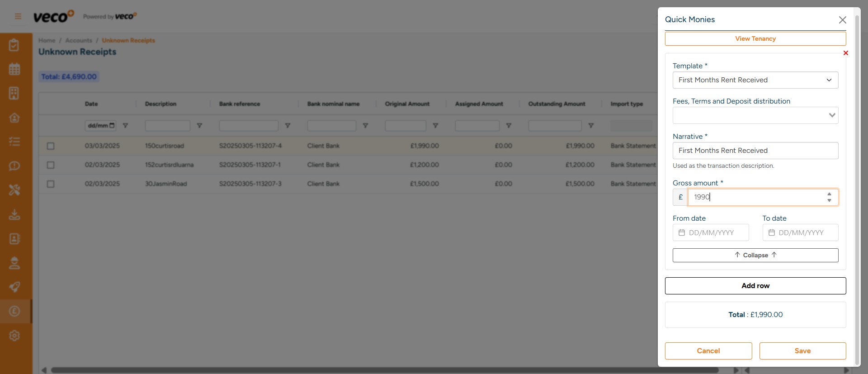Image resolution: width=868 pixels, height=374 pixels.
Task: Tick the checkbox for 150curtisroad row
Action: click(x=51, y=146)
